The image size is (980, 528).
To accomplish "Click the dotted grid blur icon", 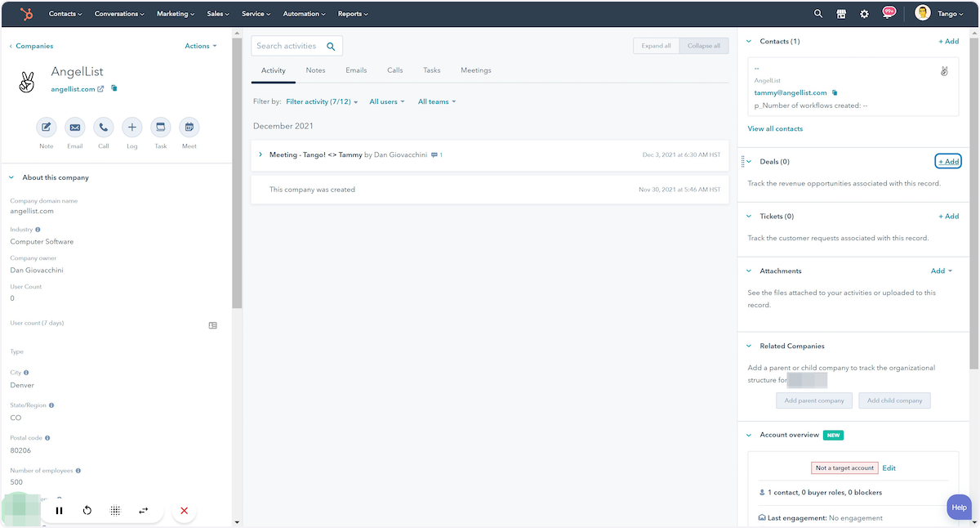I will [x=115, y=511].
